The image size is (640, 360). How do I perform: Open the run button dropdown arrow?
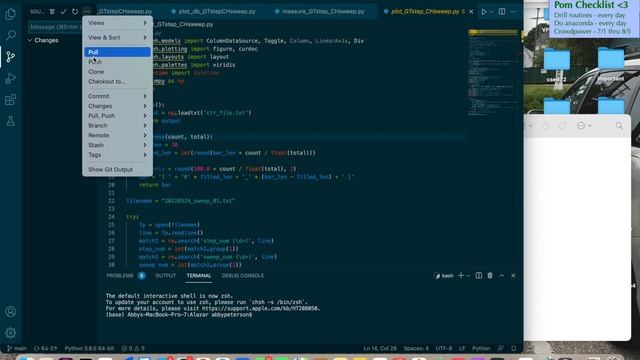491,11
